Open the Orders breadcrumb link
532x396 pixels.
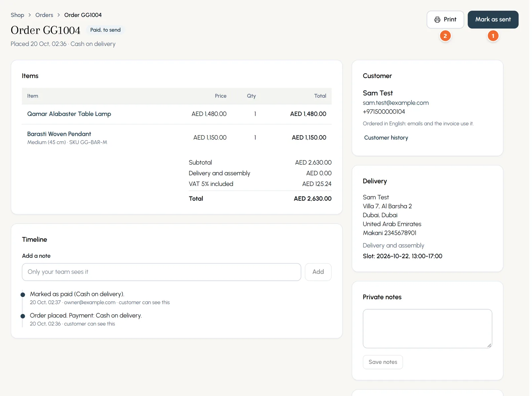44,15
